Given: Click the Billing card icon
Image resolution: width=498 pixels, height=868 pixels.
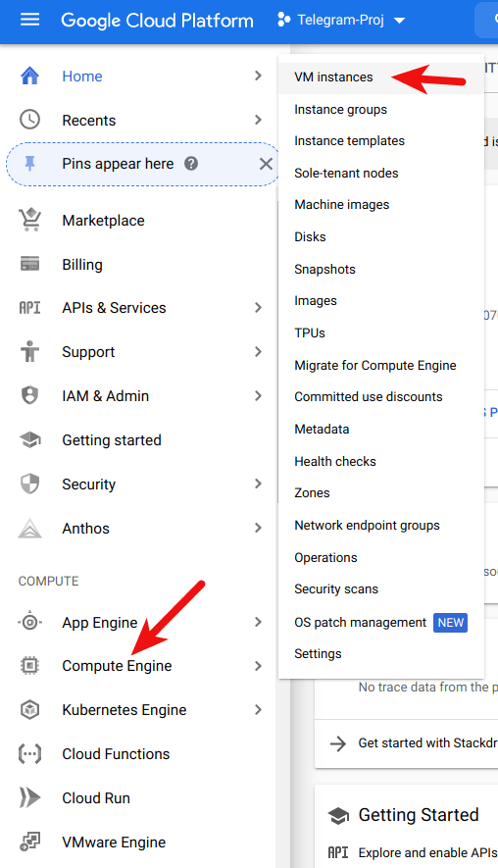Looking at the screenshot, I should [29, 264].
